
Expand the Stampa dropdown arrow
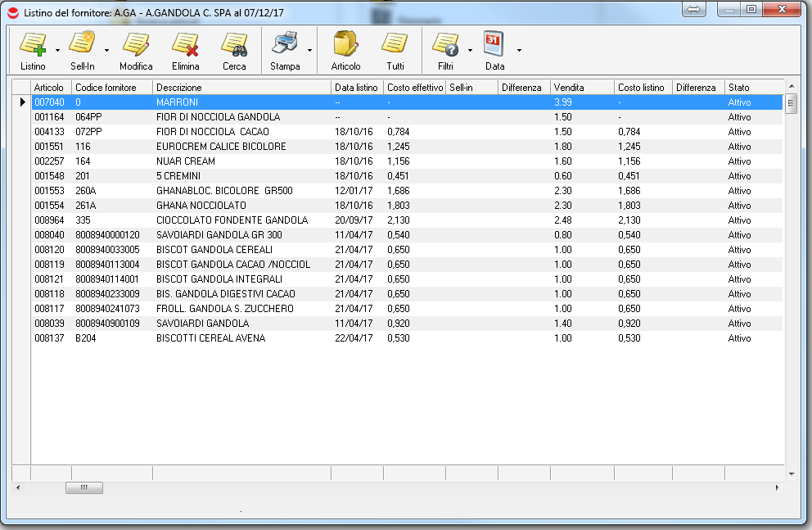[309, 51]
